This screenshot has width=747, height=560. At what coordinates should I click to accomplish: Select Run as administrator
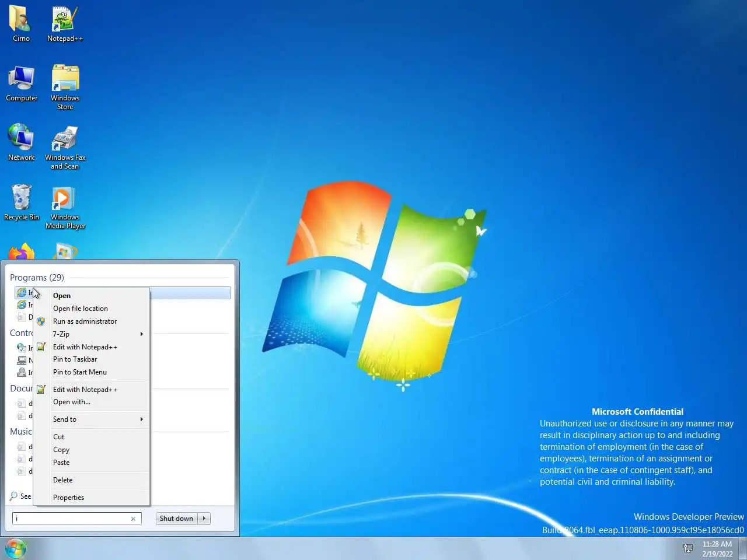(92, 321)
